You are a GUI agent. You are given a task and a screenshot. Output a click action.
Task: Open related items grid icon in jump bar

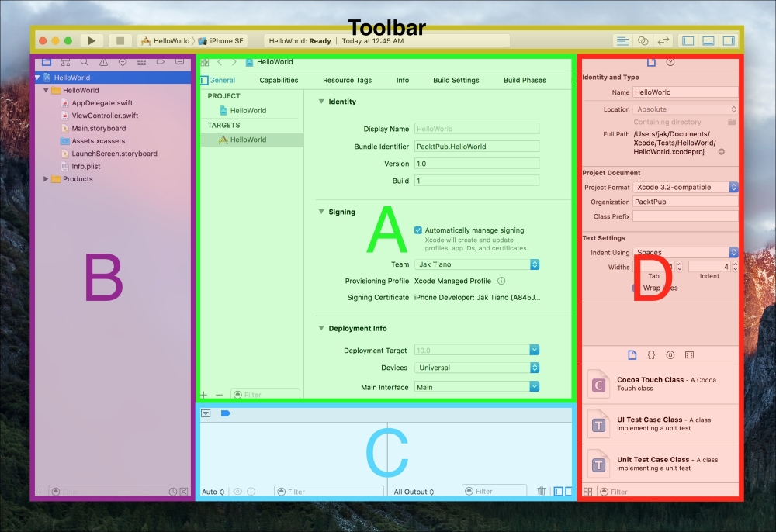pos(205,62)
